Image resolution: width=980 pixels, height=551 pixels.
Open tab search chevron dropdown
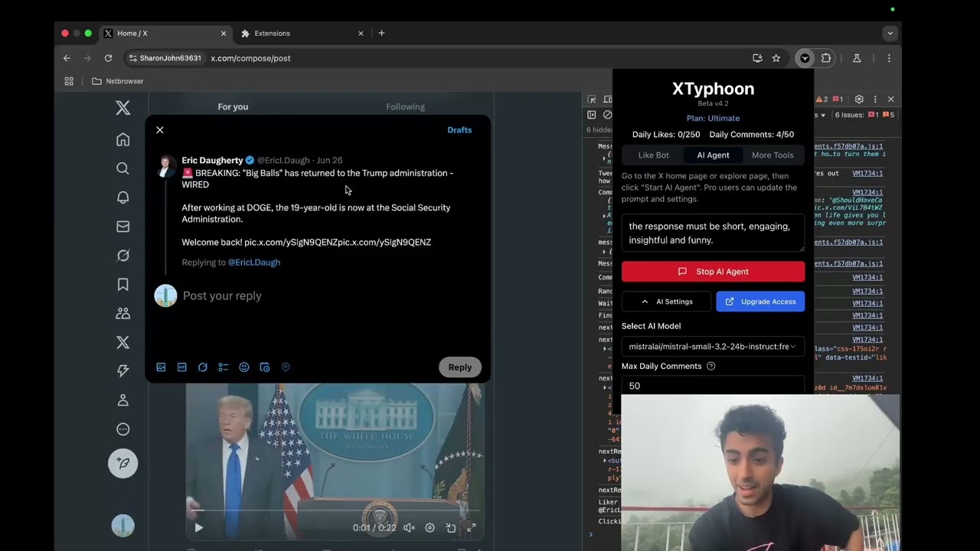pyautogui.click(x=890, y=34)
